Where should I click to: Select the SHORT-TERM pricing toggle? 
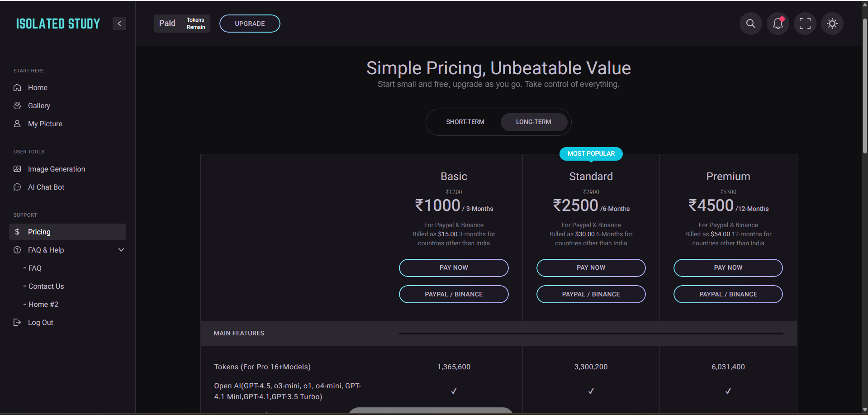(465, 122)
